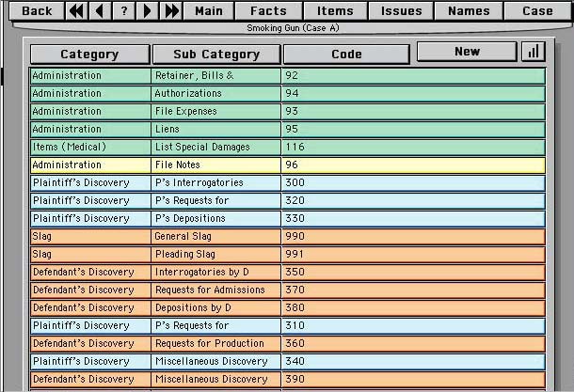Choose the General Slag entry
The width and height of the screenshot is (574, 392).
coord(216,237)
